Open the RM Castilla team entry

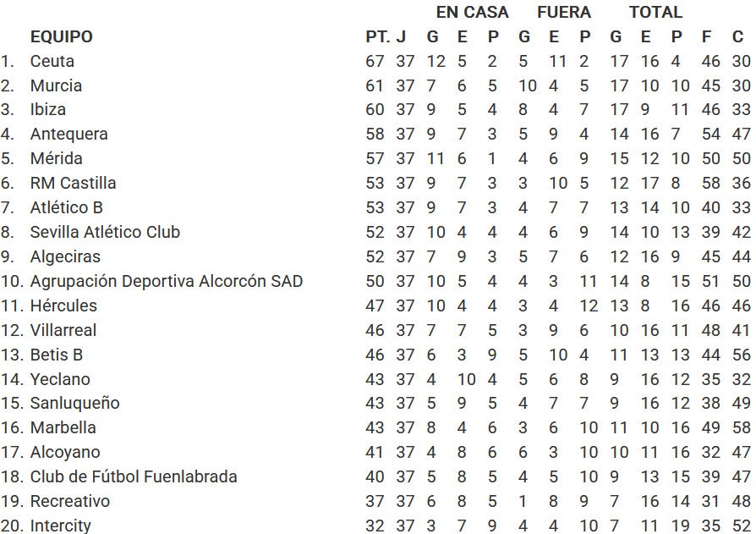73,184
